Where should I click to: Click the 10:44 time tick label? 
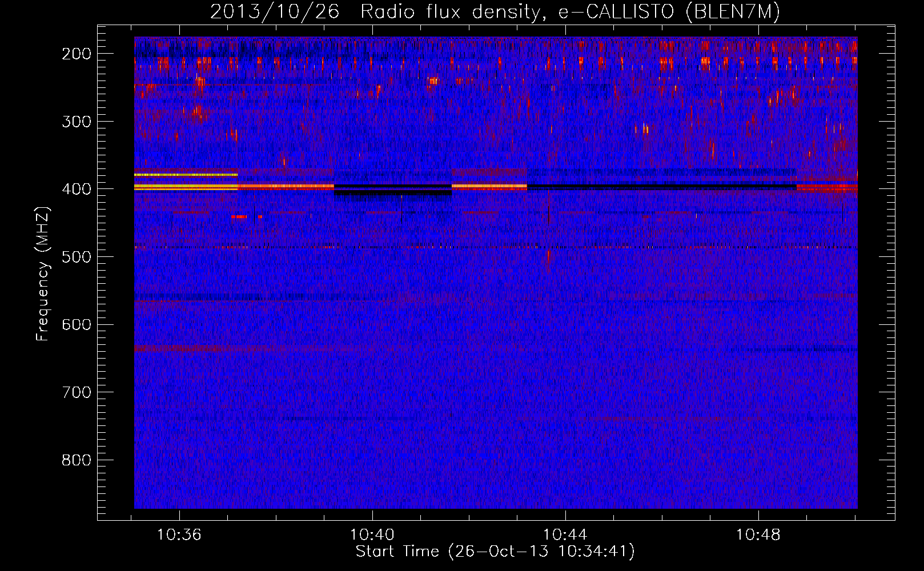pyautogui.click(x=565, y=535)
